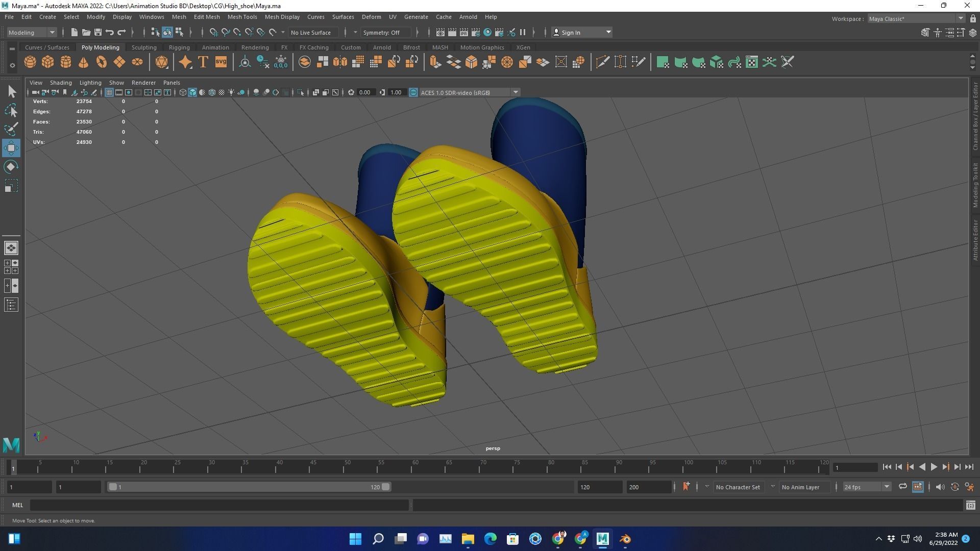Click the polygon Type text tool icon
The image size is (980, 551).
point(203,62)
